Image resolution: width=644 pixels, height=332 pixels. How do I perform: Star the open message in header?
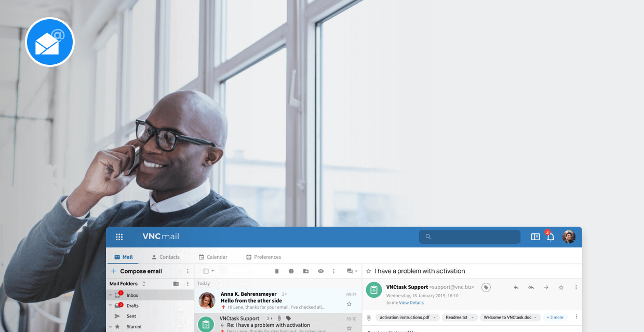[x=561, y=287]
